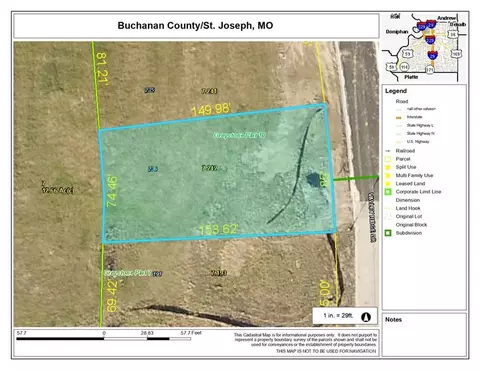Click the north arrow compass icon

click(366, 317)
